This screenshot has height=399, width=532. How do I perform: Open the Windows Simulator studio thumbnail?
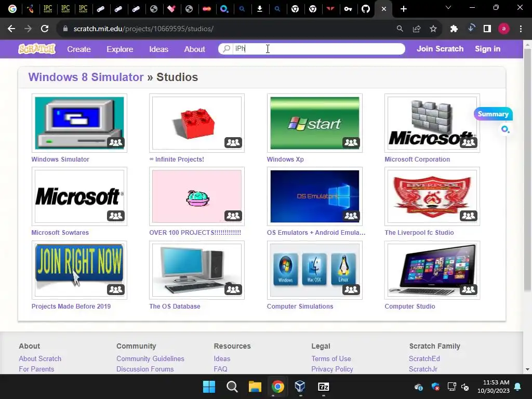pyautogui.click(x=79, y=123)
